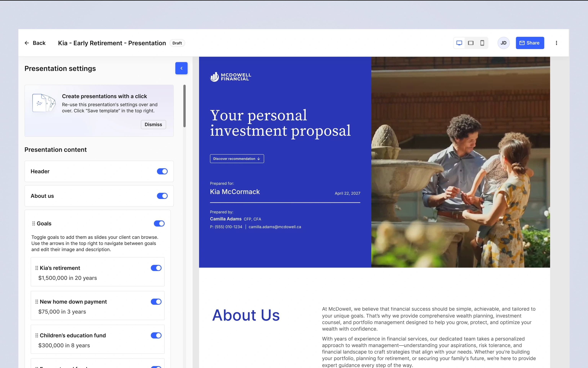
Task: Switch to tablet preview mode
Action: pos(471,43)
